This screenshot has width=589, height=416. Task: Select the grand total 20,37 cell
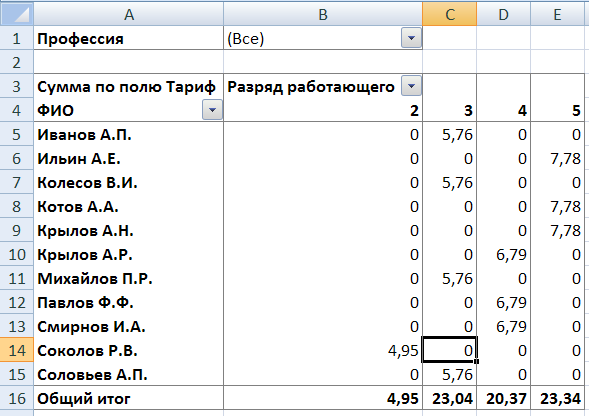(x=504, y=398)
